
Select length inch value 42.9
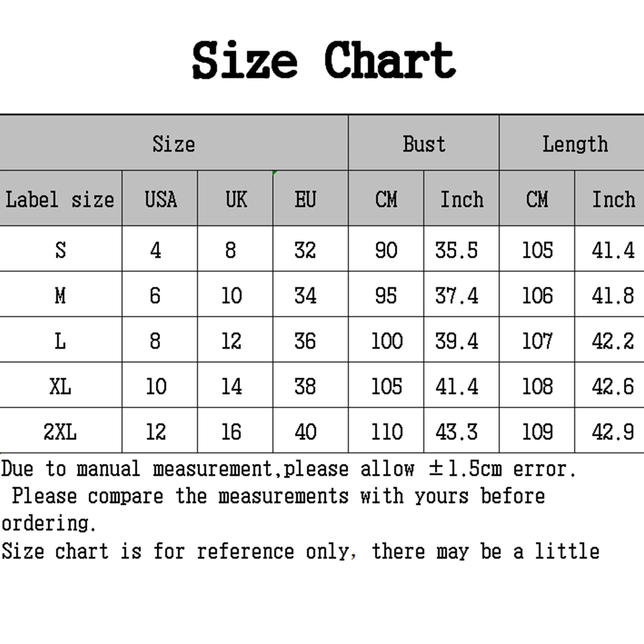pyautogui.click(x=613, y=432)
